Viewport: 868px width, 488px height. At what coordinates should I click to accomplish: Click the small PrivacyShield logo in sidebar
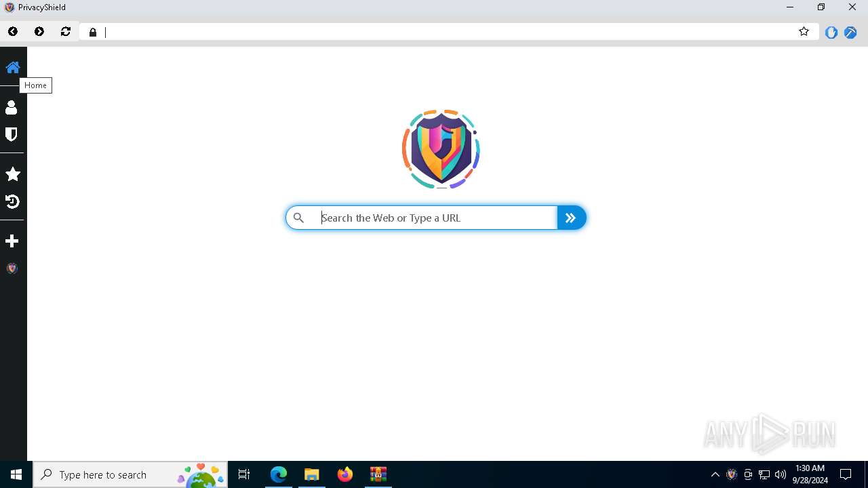[x=12, y=268]
